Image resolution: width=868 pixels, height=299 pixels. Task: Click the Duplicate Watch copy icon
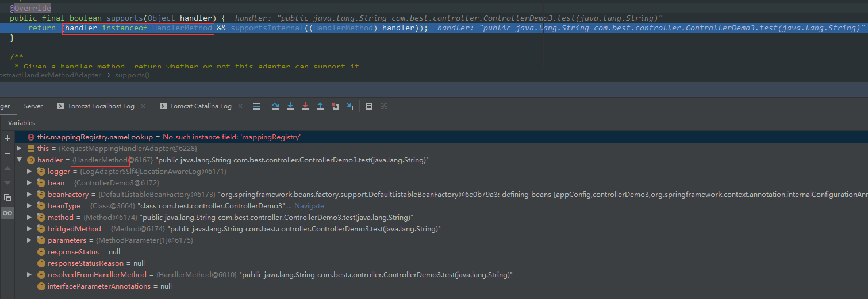[x=7, y=197]
